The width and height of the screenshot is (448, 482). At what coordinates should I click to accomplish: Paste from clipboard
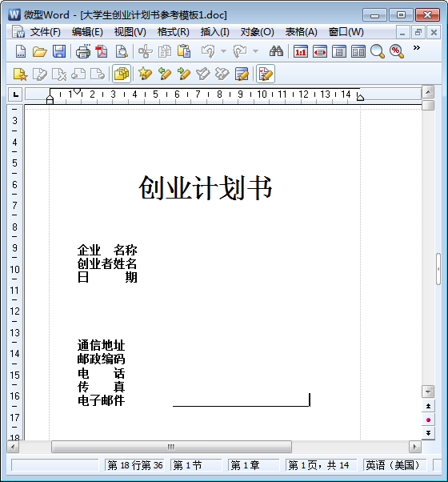(x=184, y=51)
